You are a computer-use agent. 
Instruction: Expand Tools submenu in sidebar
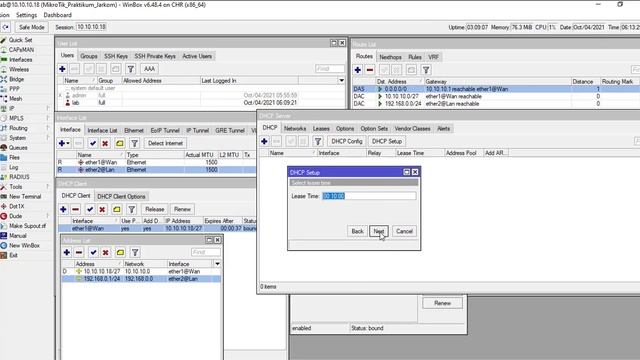[48, 187]
